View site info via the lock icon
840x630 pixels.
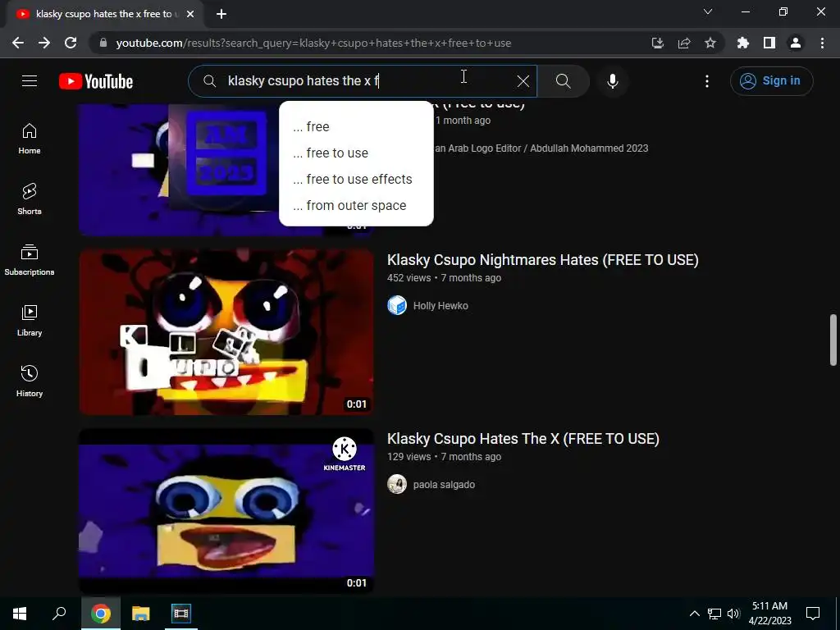[x=103, y=43]
